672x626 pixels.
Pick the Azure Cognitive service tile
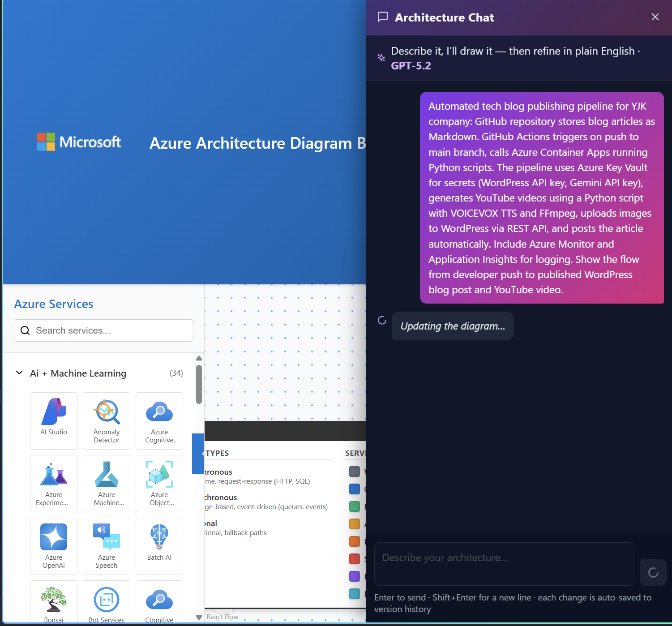click(x=159, y=420)
